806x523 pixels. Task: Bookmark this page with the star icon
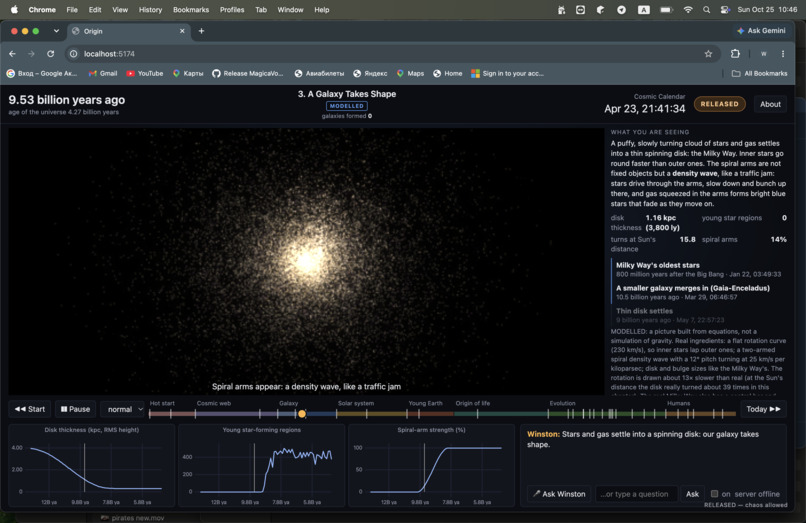click(708, 53)
